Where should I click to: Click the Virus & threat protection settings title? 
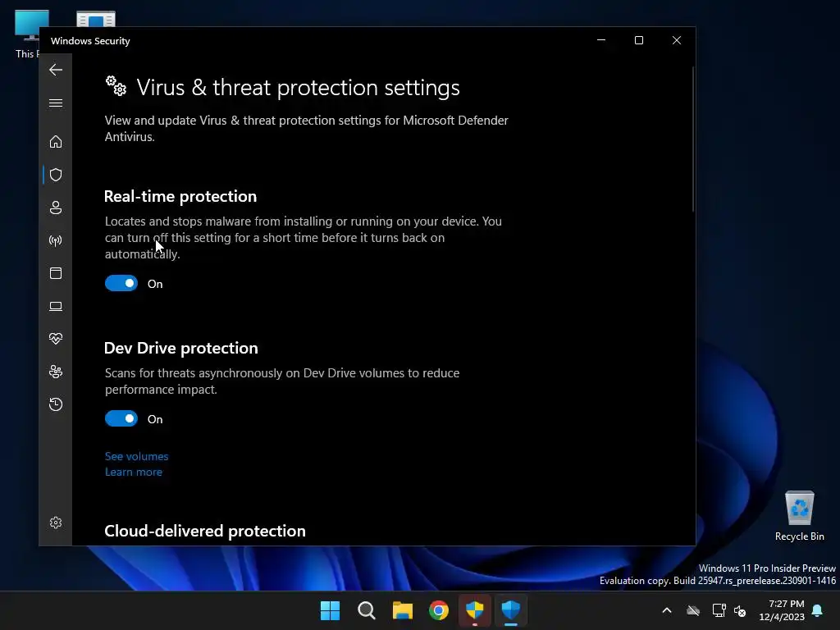pyautogui.click(x=298, y=87)
